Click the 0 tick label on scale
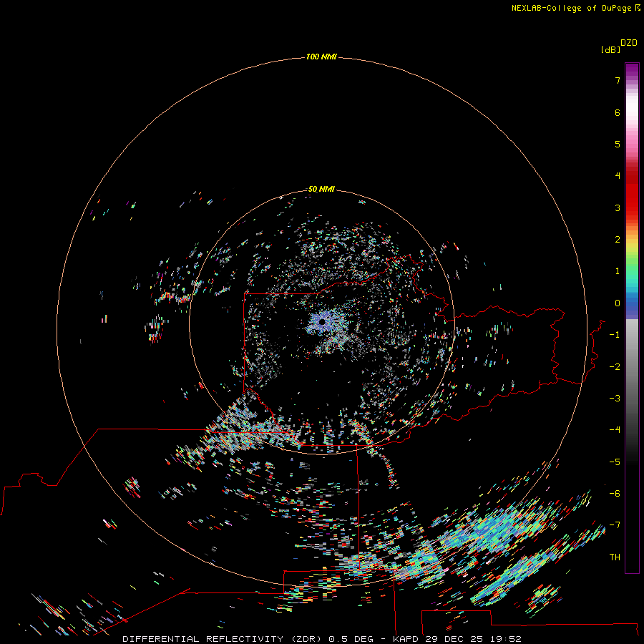 pyautogui.click(x=618, y=303)
